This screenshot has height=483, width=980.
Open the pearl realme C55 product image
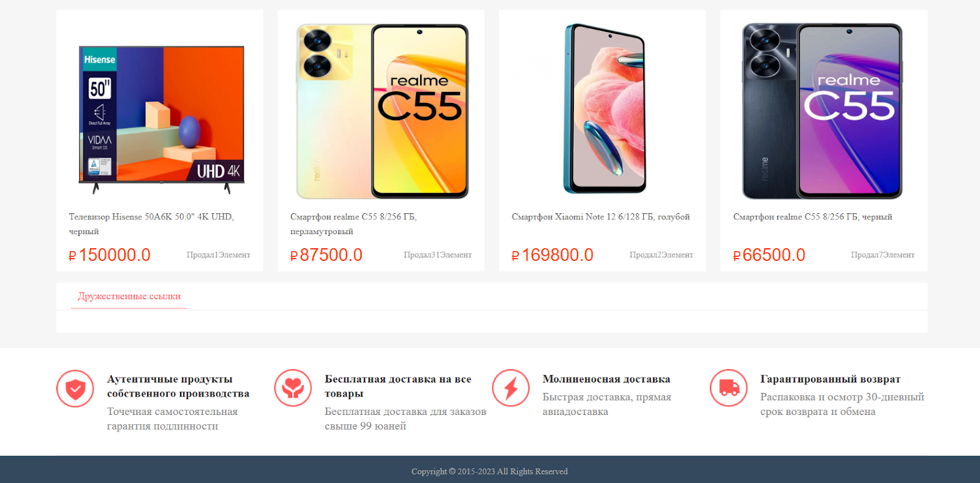click(383, 111)
